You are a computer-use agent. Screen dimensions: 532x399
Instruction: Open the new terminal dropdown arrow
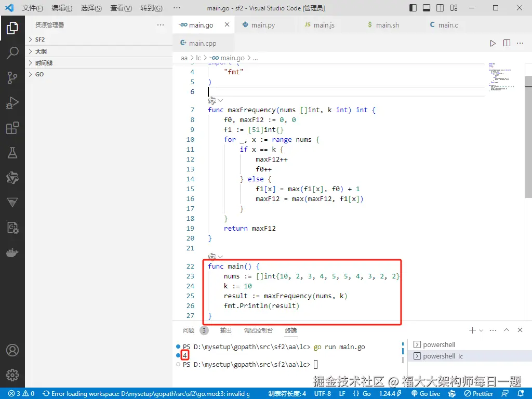click(x=481, y=330)
